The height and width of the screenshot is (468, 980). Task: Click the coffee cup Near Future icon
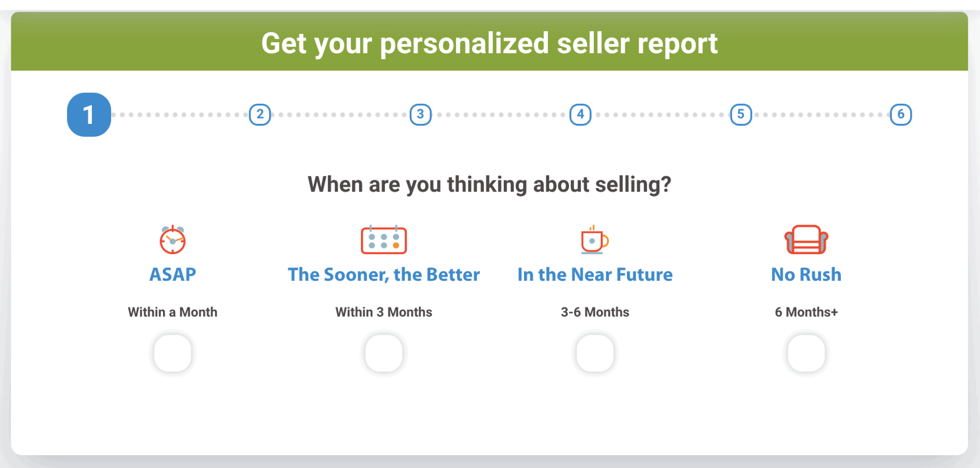click(594, 240)
